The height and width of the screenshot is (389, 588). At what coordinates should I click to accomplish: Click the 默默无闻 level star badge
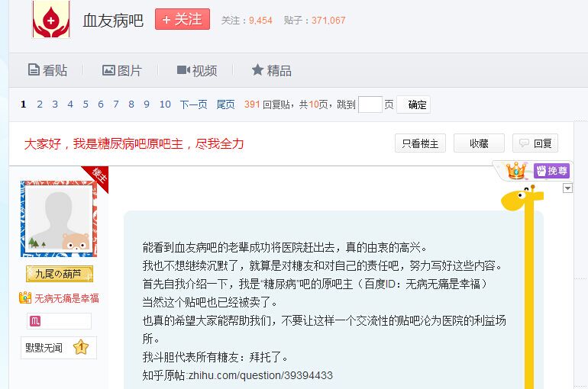coord(81,348)
